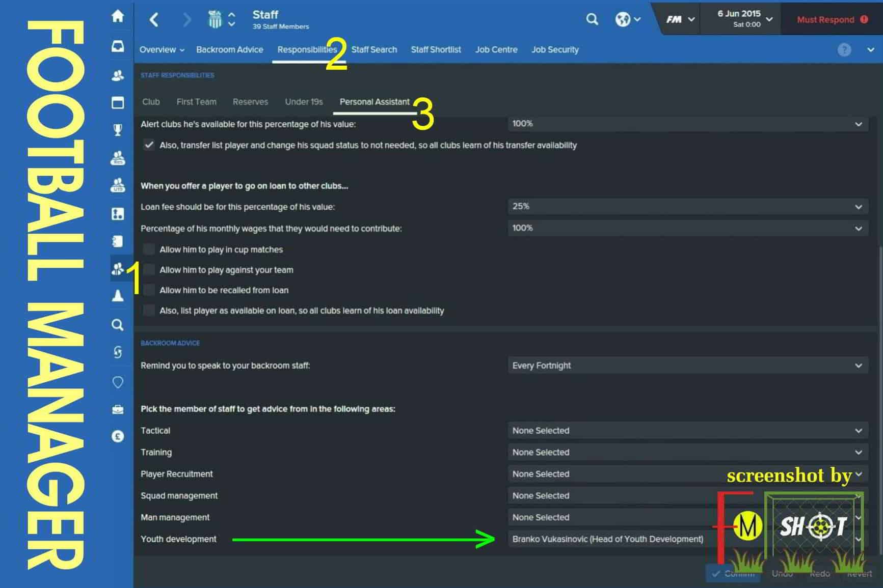This screenshot has width=883, height=588.
Task: Open the Player Recruitment advice dropdown
Action: 688,474
